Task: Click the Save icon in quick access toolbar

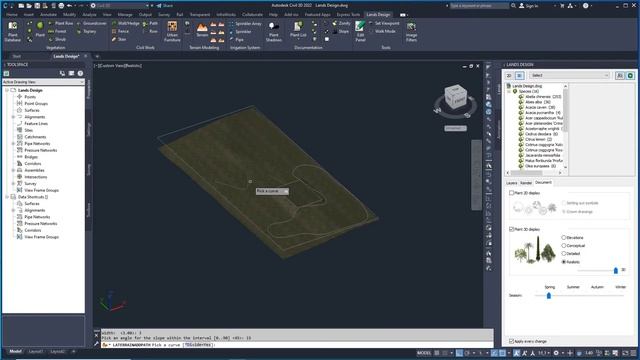Action: click(x=37, y=6)
